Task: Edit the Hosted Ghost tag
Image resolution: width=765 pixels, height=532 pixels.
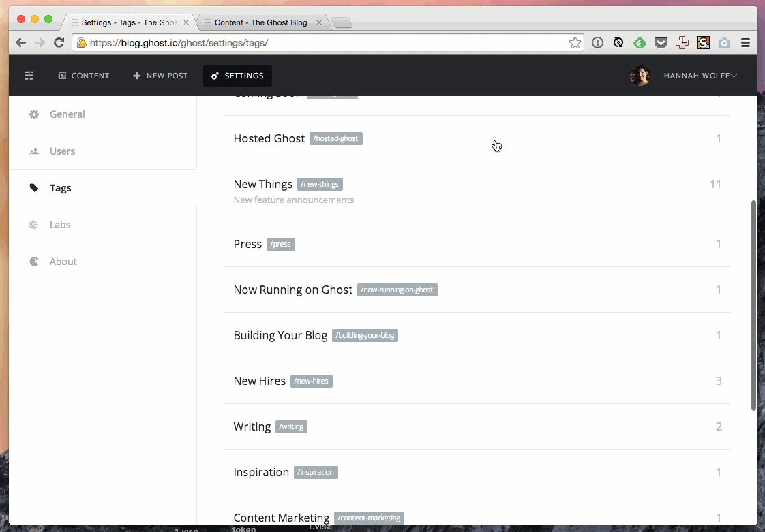Action: (x=477, y=138)
